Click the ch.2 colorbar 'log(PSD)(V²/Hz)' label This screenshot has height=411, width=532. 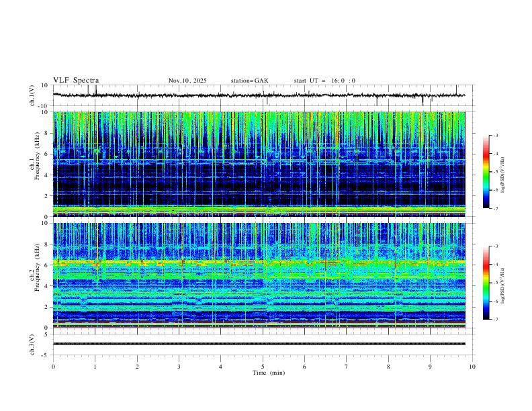pos(503,286)
